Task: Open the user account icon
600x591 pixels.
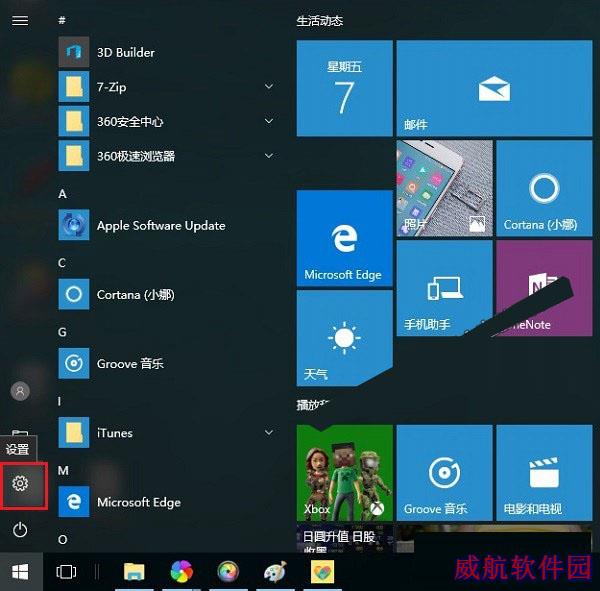Action: (x=20, y=391)
